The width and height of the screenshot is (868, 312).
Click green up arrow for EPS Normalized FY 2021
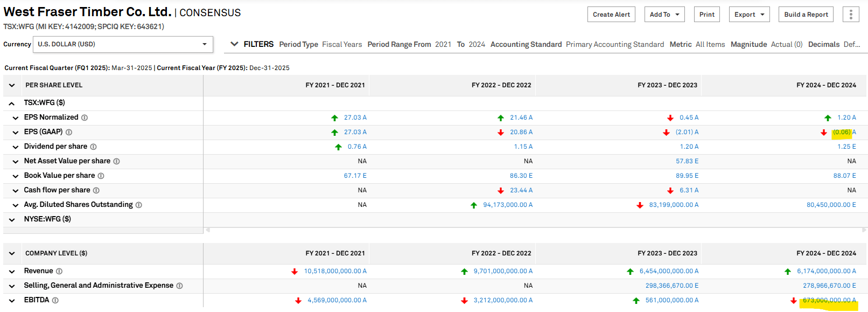coord(334,117)
